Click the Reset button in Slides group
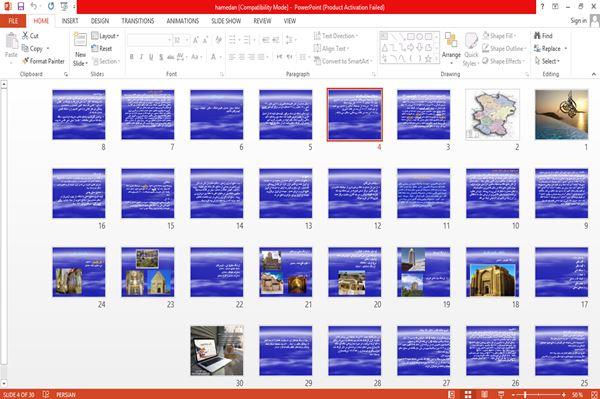 tap(102, 49)
